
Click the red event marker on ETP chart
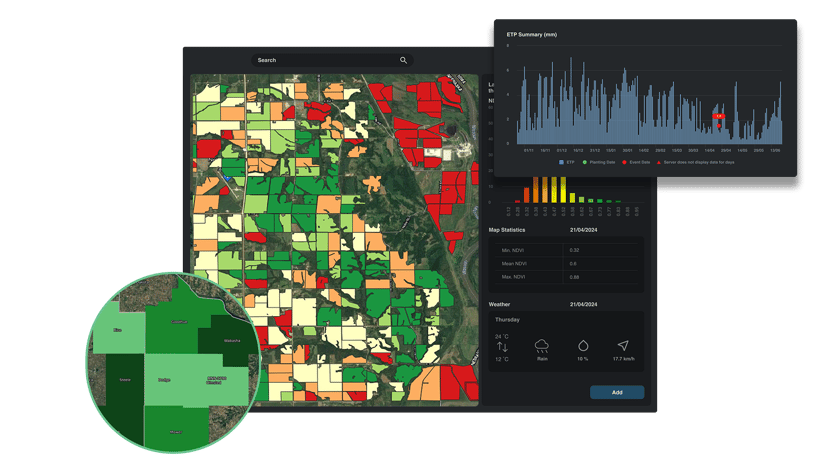(718, 117)
